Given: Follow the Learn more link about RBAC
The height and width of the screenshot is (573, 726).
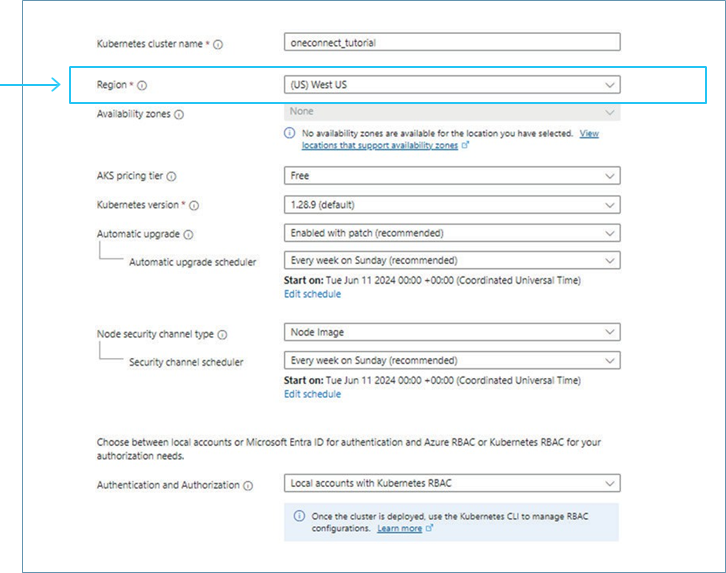Looking at the screenshot, I should coord(400,528).
